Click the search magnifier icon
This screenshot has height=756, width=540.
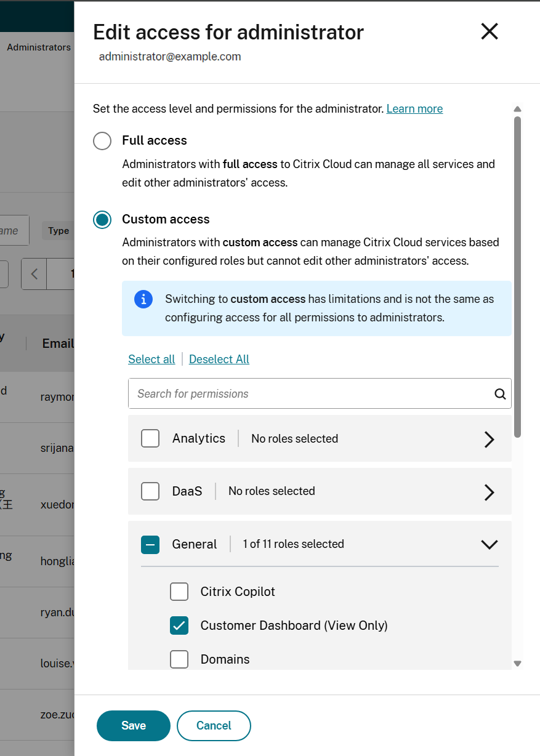click(500, 394)
